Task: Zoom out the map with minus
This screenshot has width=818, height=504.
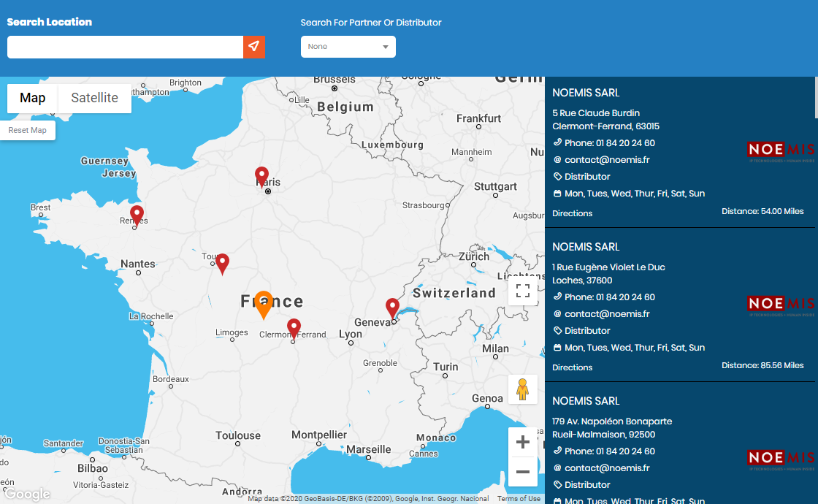Action: pyautogui.click(x=523, y=472)
